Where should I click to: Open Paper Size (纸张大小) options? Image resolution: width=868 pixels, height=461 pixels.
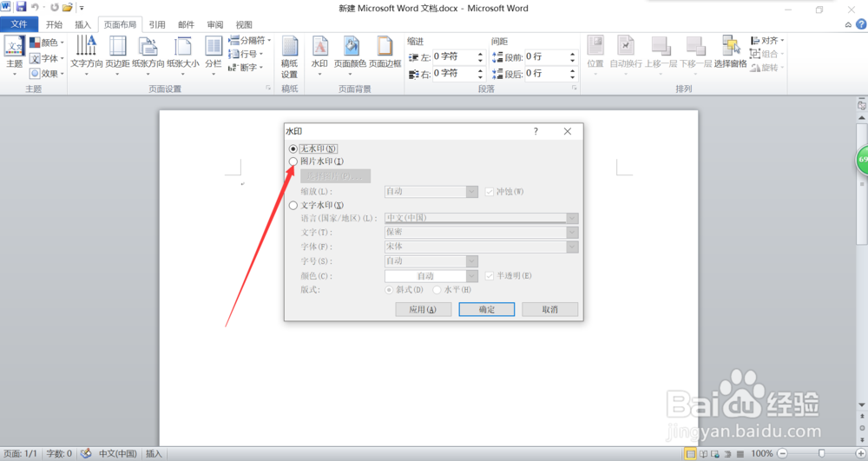tap(182, 56)
